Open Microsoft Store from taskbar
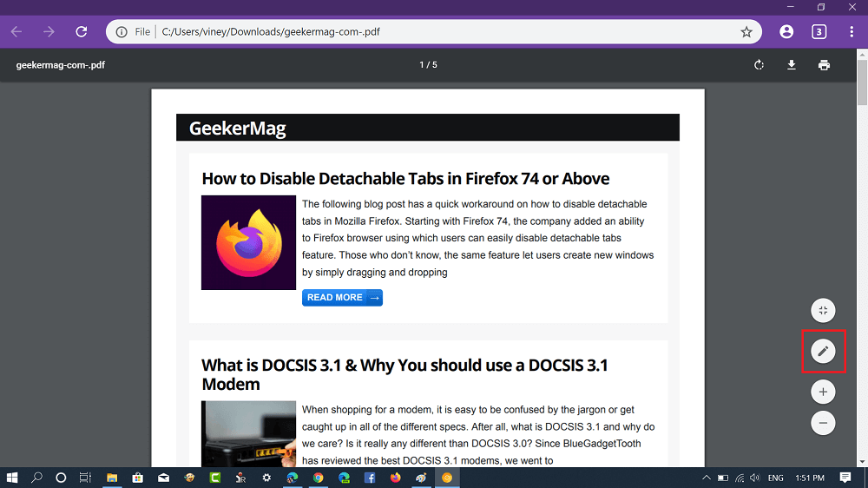This screenshot has height=488, width=868. point(138,478)
